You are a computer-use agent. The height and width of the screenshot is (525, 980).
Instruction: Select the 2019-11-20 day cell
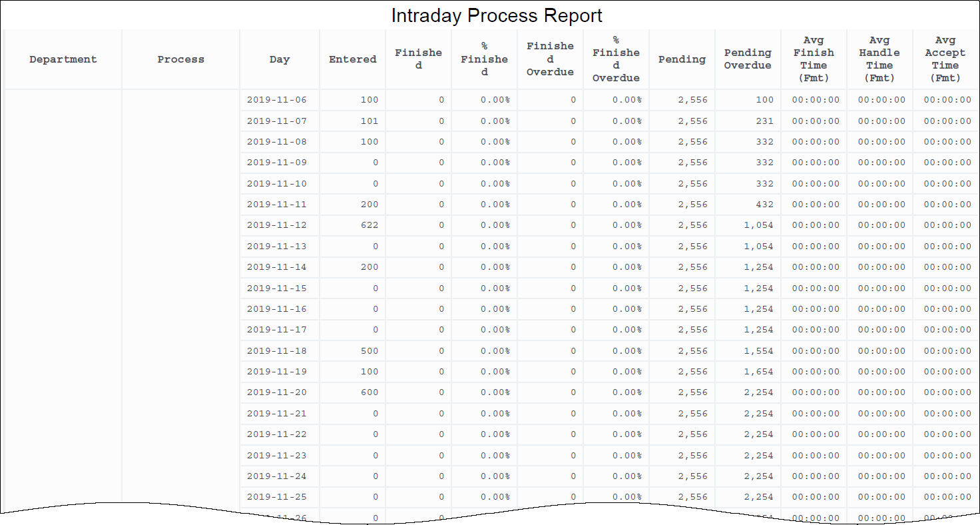click(x=277, y=392)
